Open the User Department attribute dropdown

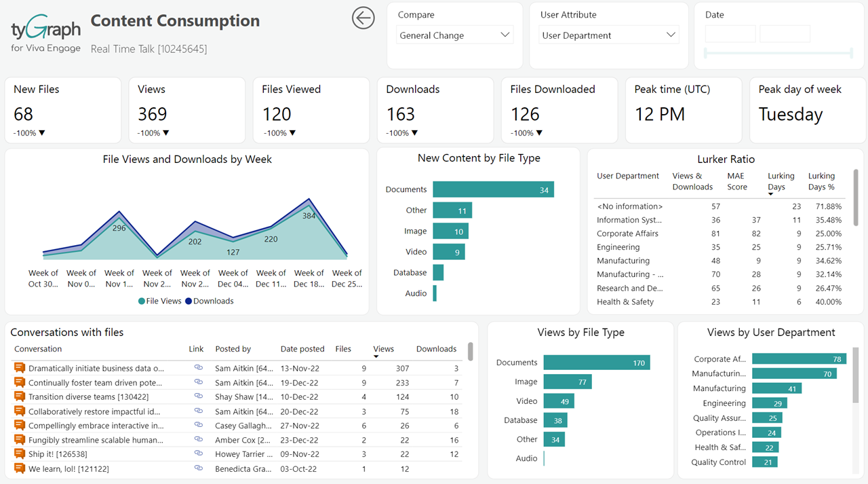pyautogui.click(x=608, y=34)
